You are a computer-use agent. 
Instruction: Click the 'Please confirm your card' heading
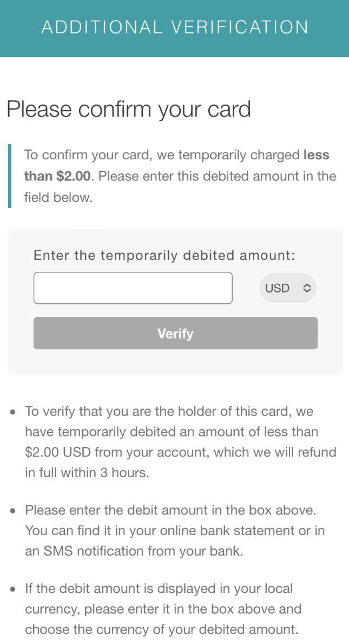point(128,109)
